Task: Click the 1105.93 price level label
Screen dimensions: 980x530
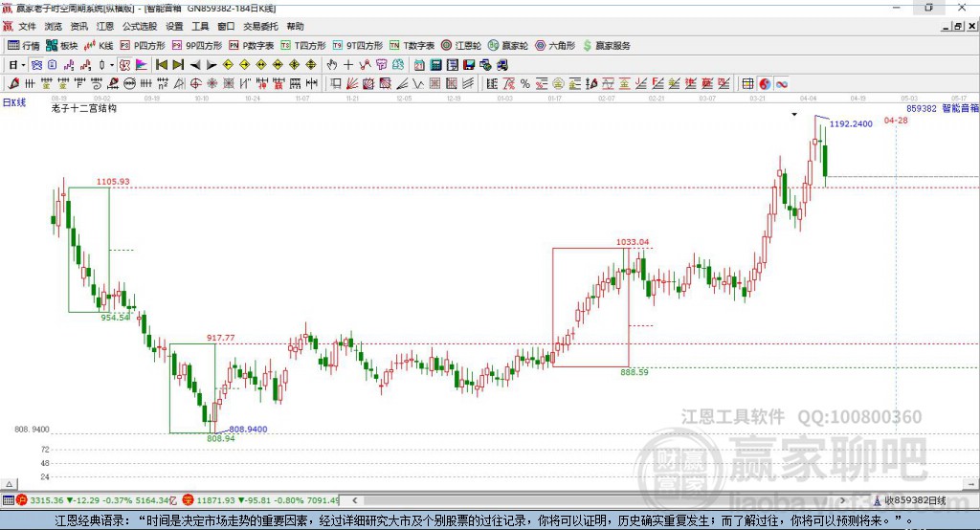Action: point(113,181)
